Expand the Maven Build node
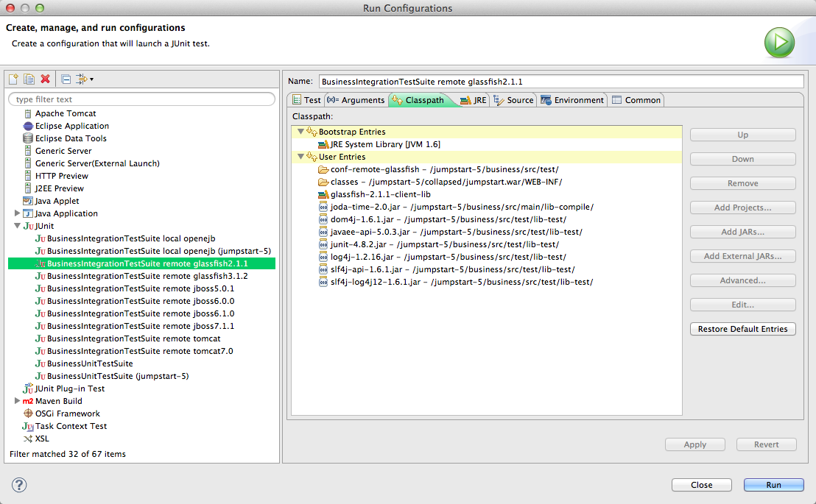816x504 pixels. (17, 400)
